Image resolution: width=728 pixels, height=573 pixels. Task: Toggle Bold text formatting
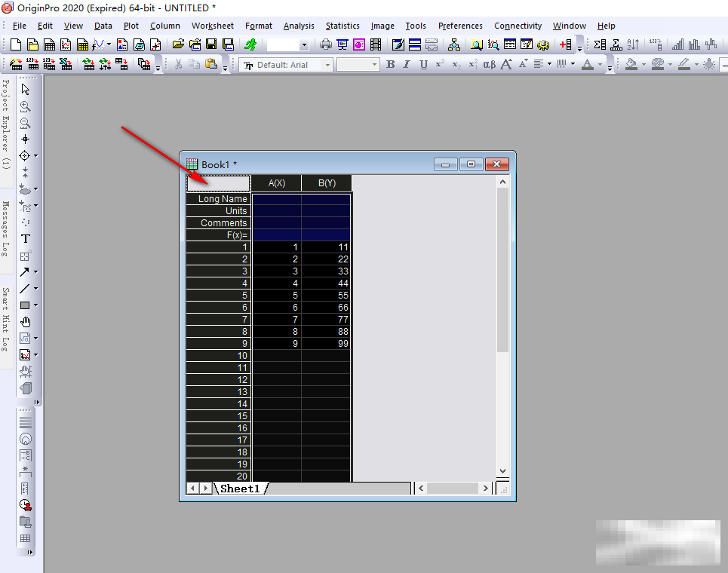click(x=391, y=65)
